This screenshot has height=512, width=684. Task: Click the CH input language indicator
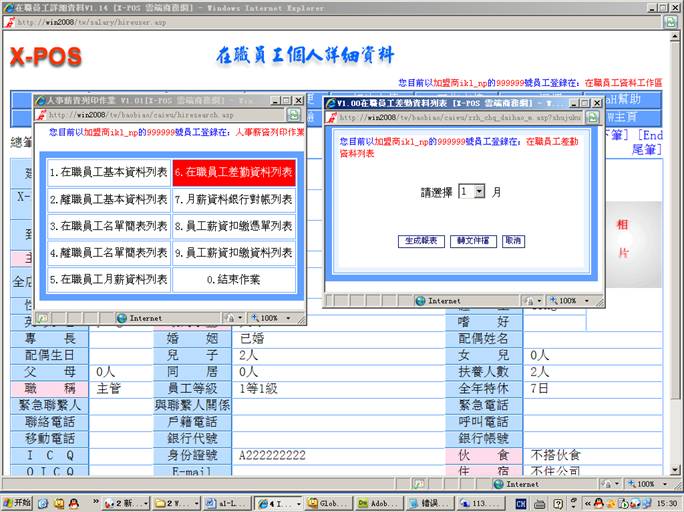point(523,502)
